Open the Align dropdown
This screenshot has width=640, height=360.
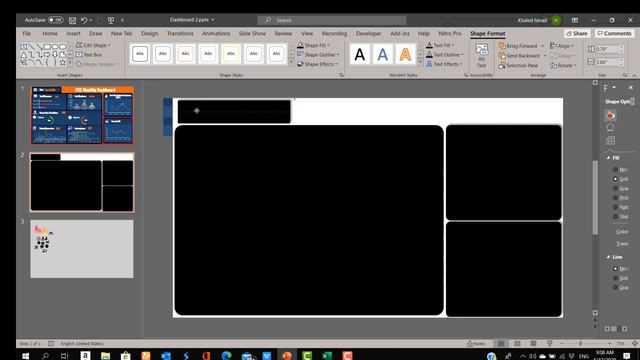pyautogui.click(x=562, y=46)
